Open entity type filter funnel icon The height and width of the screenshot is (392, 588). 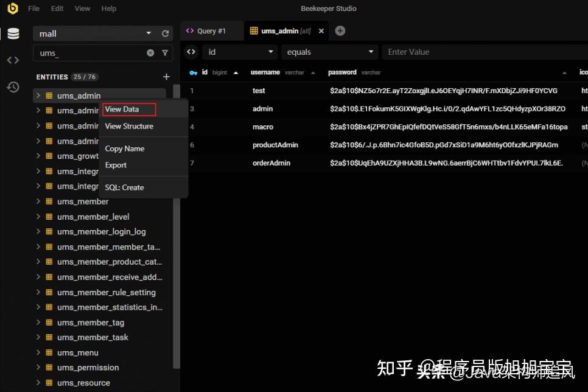coord(165,53)
